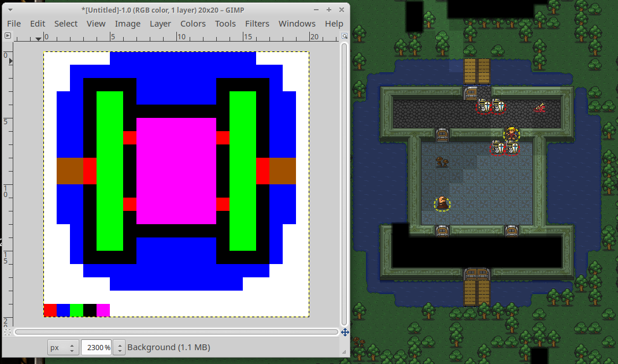This screenshot has height=364, width=618.
Task: Click the double gate above the south bridge
Action: (477, 274)
